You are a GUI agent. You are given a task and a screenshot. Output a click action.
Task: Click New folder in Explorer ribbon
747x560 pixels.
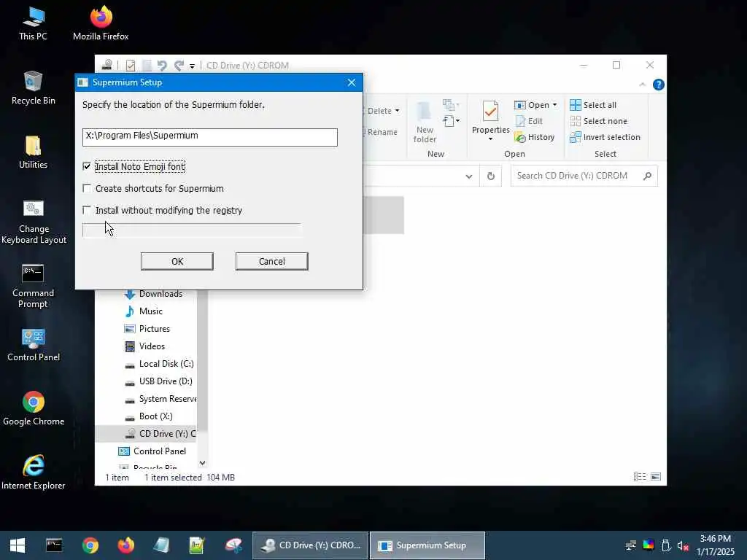tap(425, 122)
